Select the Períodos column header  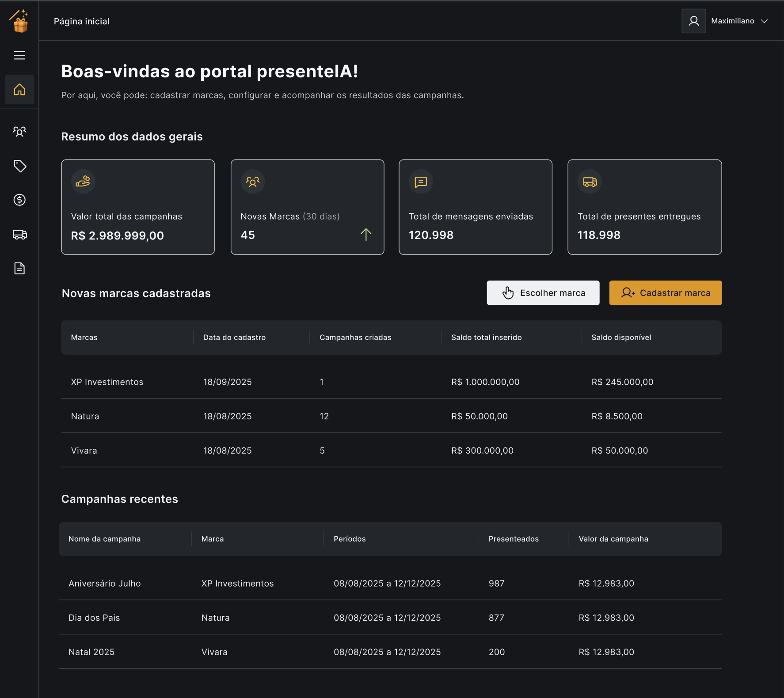coord(350,539)
